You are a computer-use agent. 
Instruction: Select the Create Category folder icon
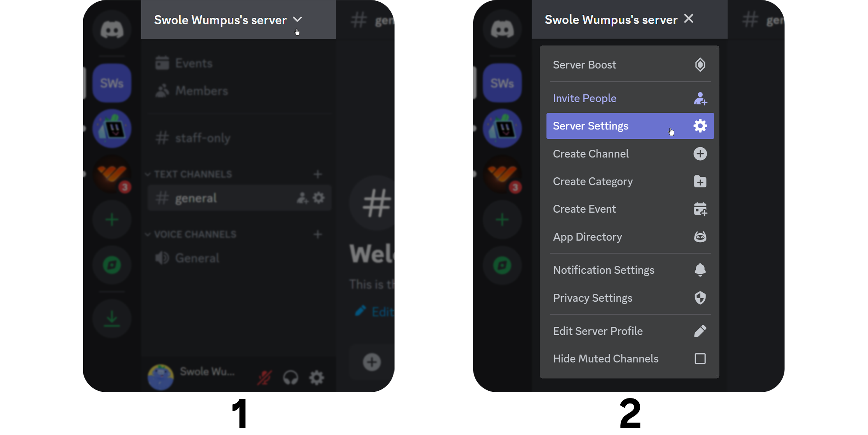click(x=700, y=182)
